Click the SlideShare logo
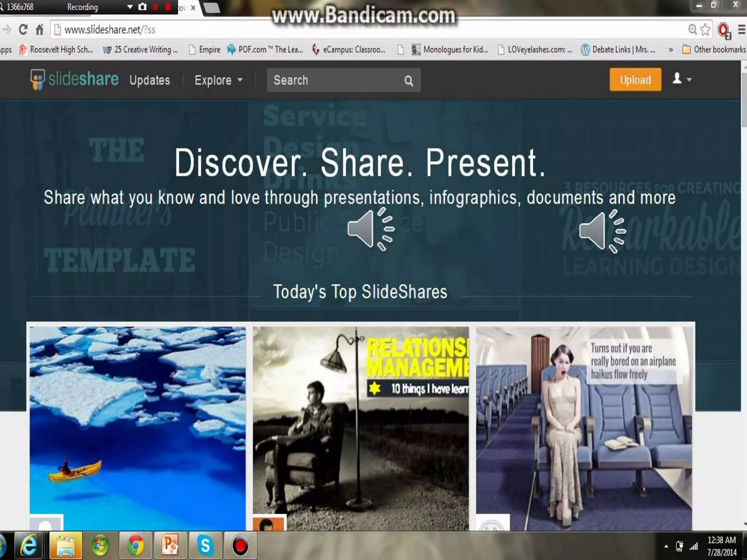Image resolution: width=747 pixels, height=560 pixels. coord(74,79)
